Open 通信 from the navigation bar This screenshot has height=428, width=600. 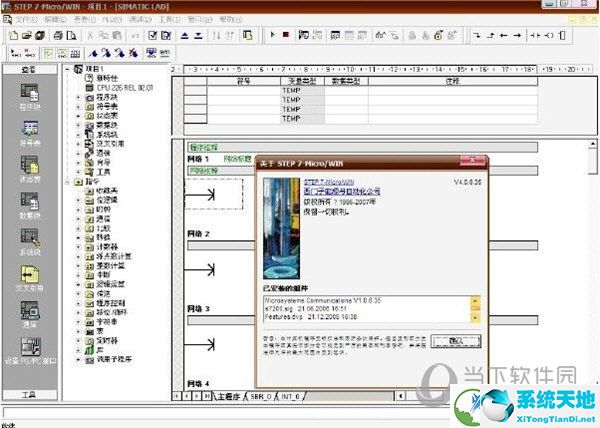click(30, 315)
